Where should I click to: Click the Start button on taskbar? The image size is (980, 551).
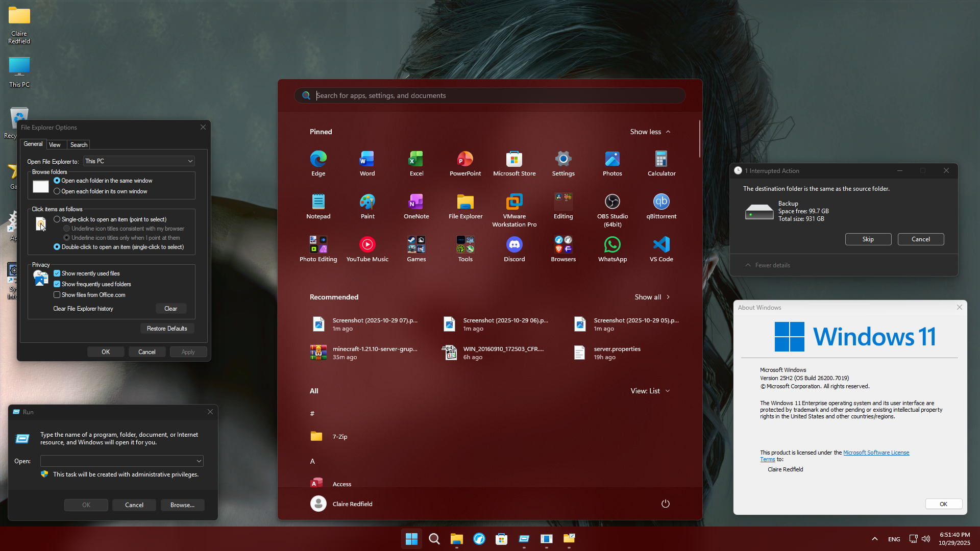pos(411,539)
